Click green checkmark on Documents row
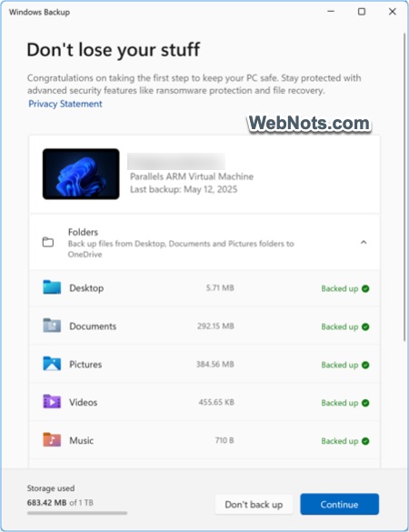Viewport: 409px width, 532px height. coord(365,326)
